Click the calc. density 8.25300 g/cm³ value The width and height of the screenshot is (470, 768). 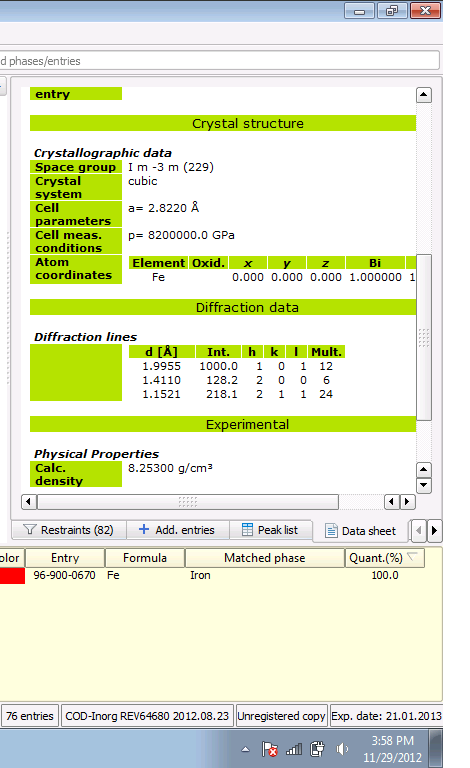(170, 468)
